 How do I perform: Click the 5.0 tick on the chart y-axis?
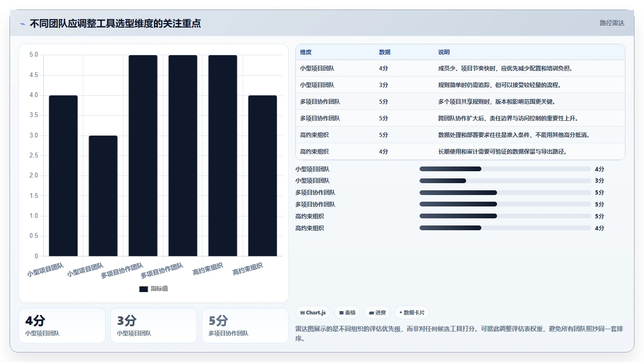(x=34, y=55)
